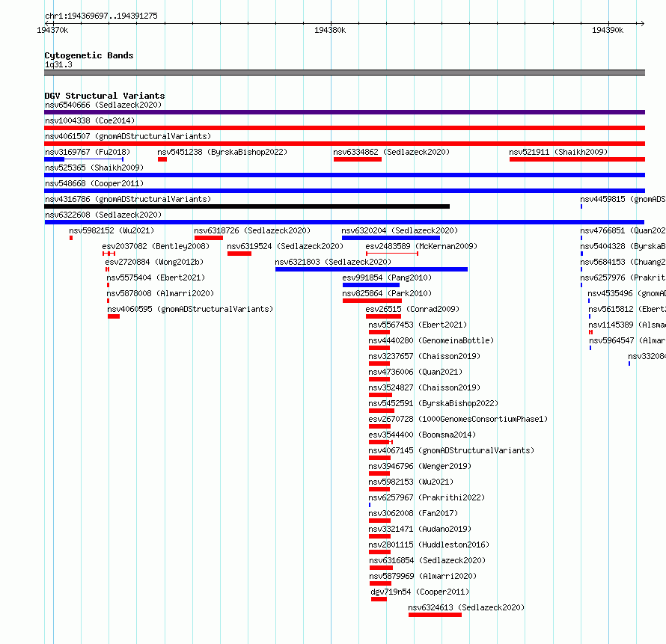Click the black nsv4316786 variant bar

click(x=247, y=206)
